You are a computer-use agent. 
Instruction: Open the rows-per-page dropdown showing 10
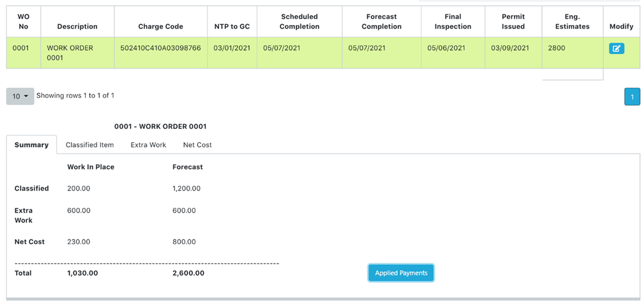(20, 96)
